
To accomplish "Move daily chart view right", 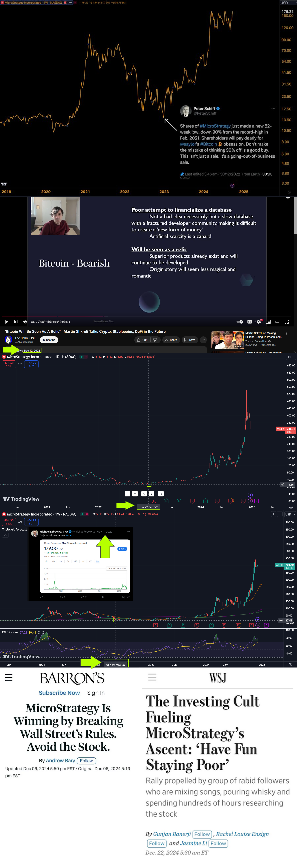I will click(x=152, y=493).
